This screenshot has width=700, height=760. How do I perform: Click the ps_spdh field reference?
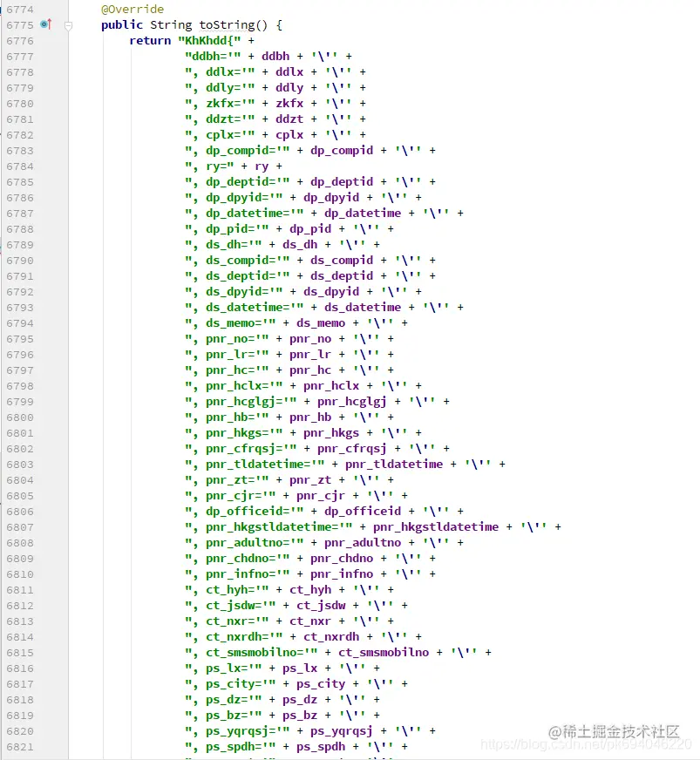[321, 746]
